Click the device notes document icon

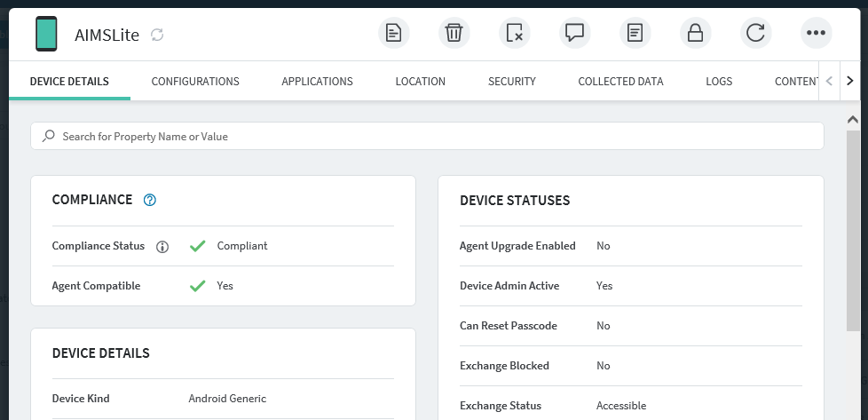click(x=393, y=34)
